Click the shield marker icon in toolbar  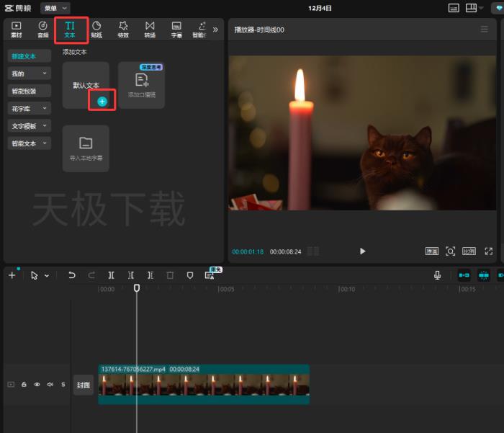(190, 275)
